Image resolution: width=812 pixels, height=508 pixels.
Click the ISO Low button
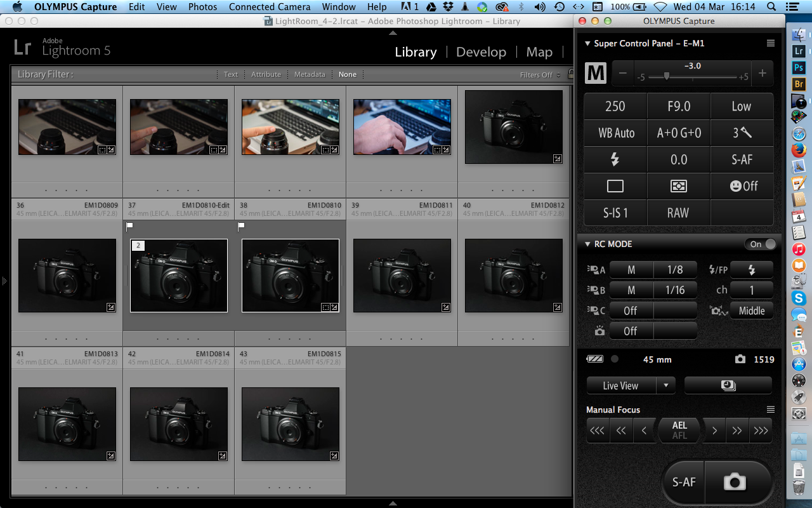(x=742, y=106)
